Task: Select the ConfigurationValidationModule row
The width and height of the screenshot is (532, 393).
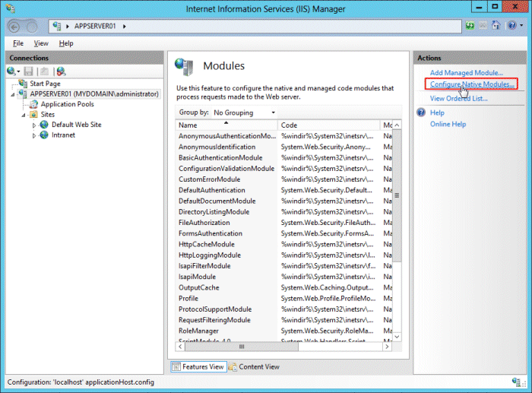Action: tap(284, 169)
